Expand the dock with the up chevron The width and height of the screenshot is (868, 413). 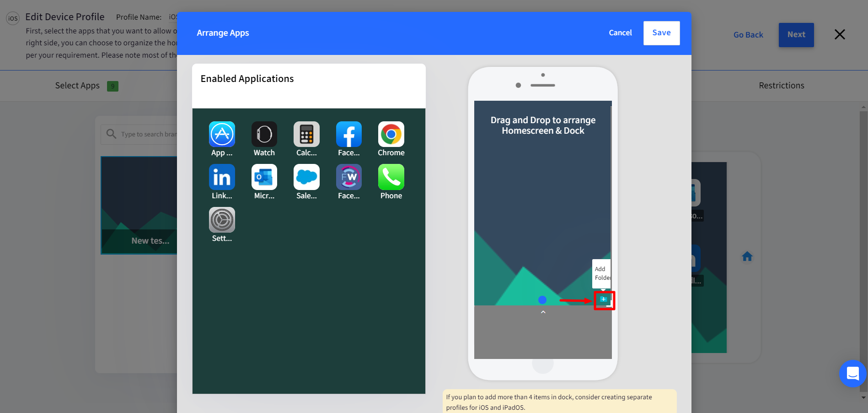coord(543,312)
